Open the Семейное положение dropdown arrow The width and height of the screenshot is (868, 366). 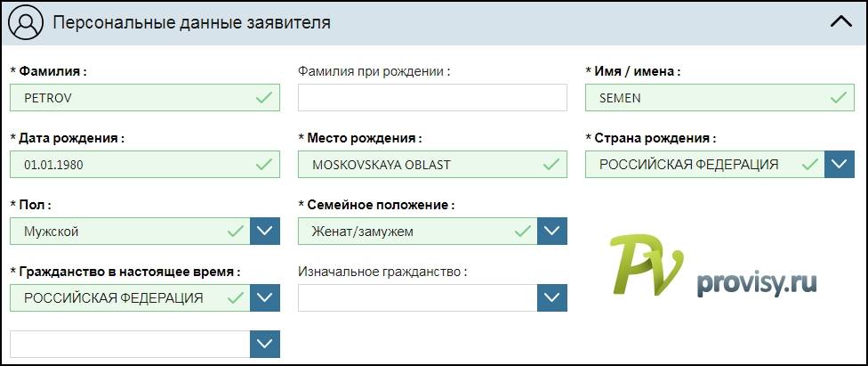552,232
